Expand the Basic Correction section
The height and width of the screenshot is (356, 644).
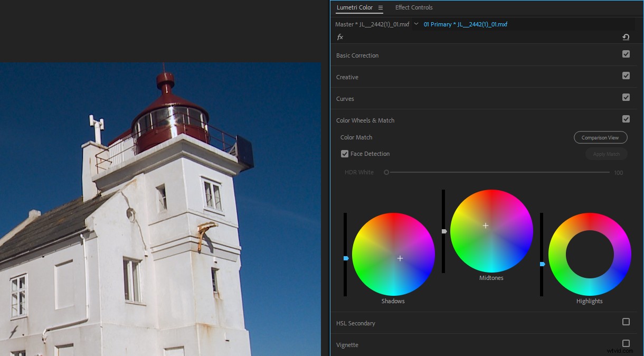tap(357, 55)
